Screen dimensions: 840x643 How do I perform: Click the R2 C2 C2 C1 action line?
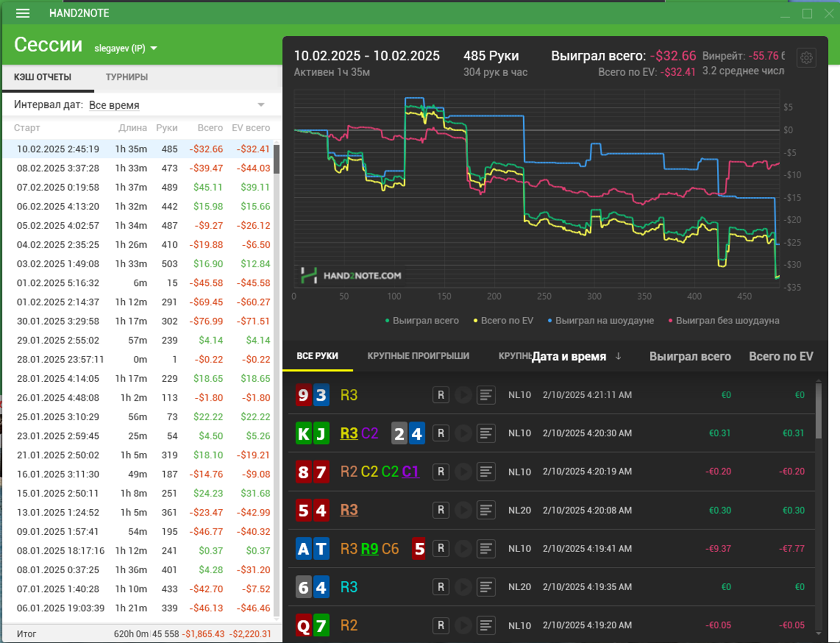pos(379,472)
